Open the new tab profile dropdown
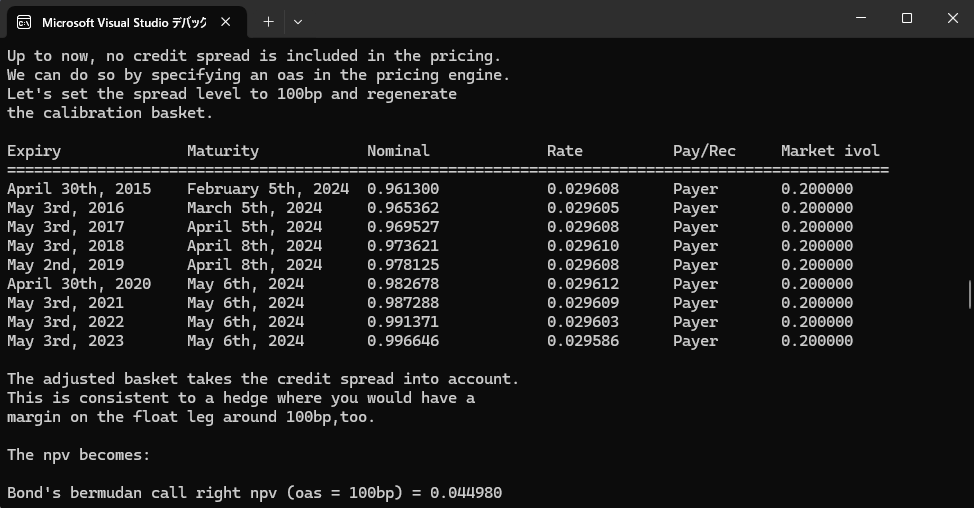 click(298, 22)
